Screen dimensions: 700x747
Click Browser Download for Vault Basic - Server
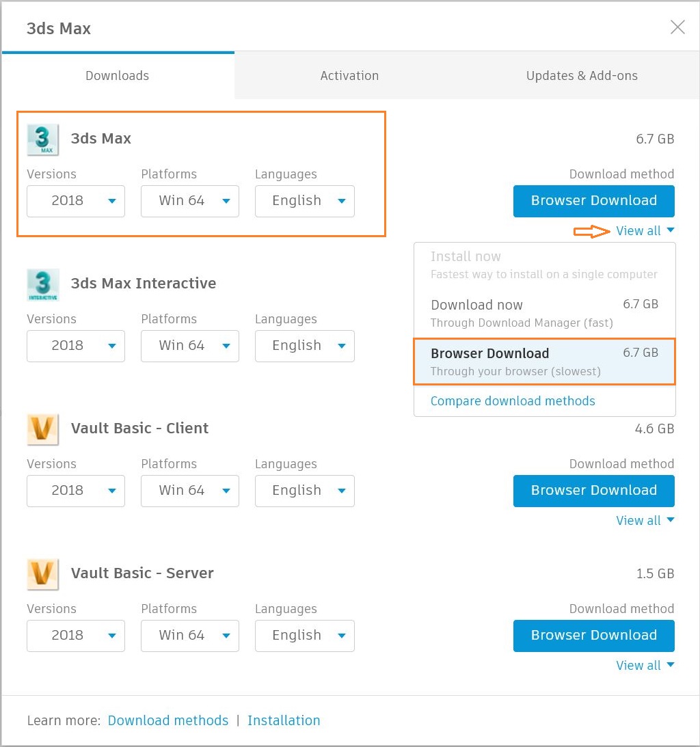tap(593, 636)
